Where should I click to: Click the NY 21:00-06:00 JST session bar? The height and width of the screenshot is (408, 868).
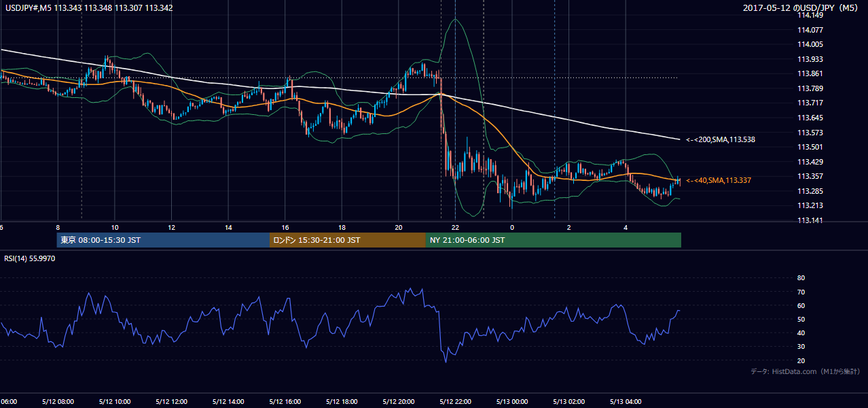554,240
